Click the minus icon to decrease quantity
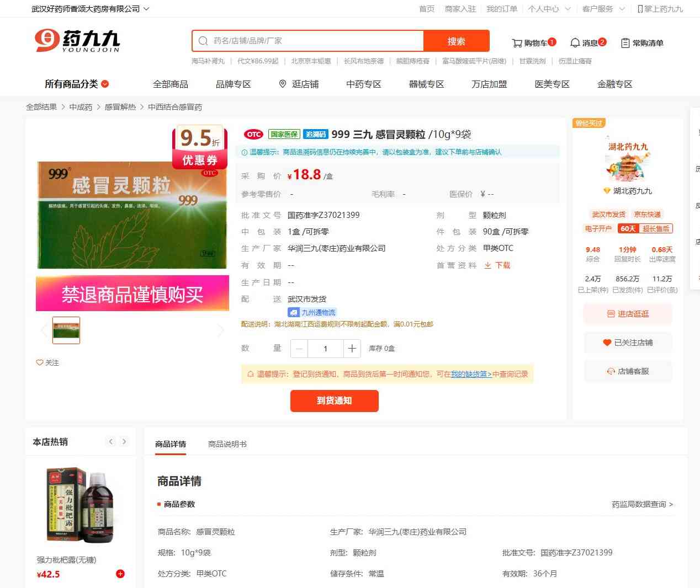 [299, 349]
